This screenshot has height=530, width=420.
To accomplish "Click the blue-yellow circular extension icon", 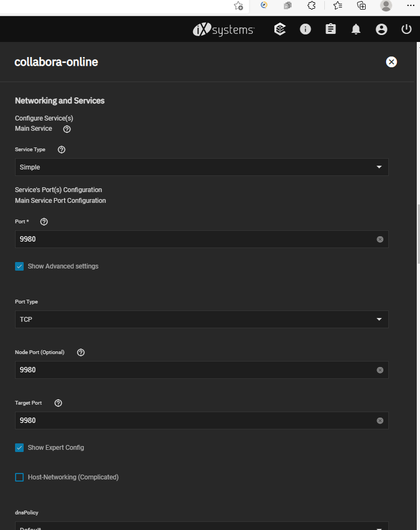I will 264,5.
